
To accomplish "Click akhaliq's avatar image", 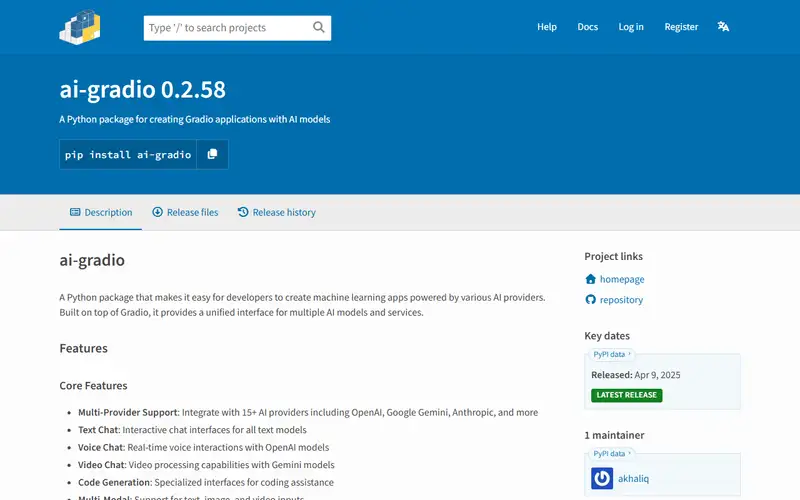I will click(x=602, y=479).
